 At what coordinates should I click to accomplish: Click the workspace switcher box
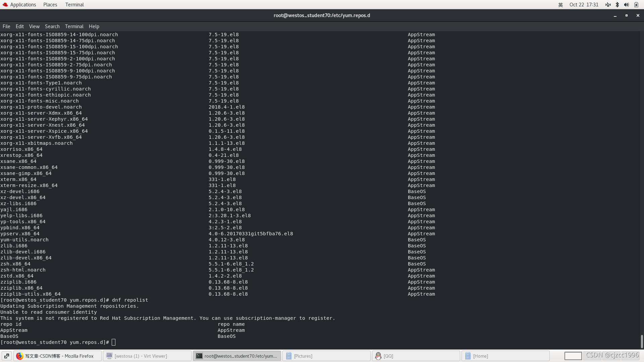(573, 356)
